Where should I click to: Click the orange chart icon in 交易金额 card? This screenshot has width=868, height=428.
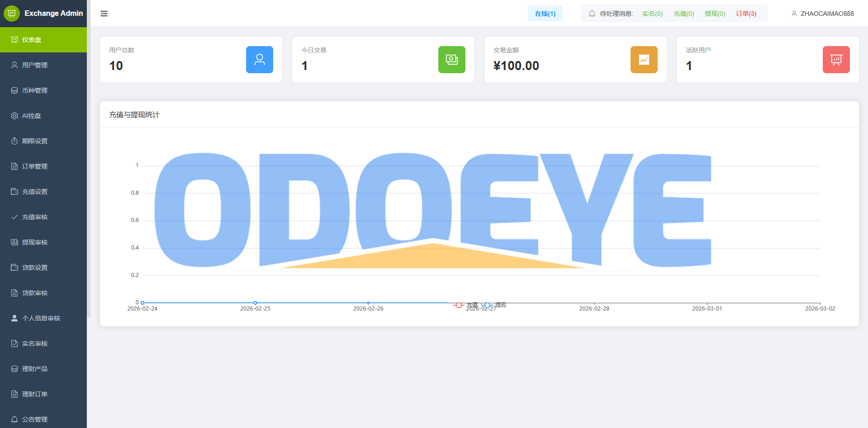(644, 60)
